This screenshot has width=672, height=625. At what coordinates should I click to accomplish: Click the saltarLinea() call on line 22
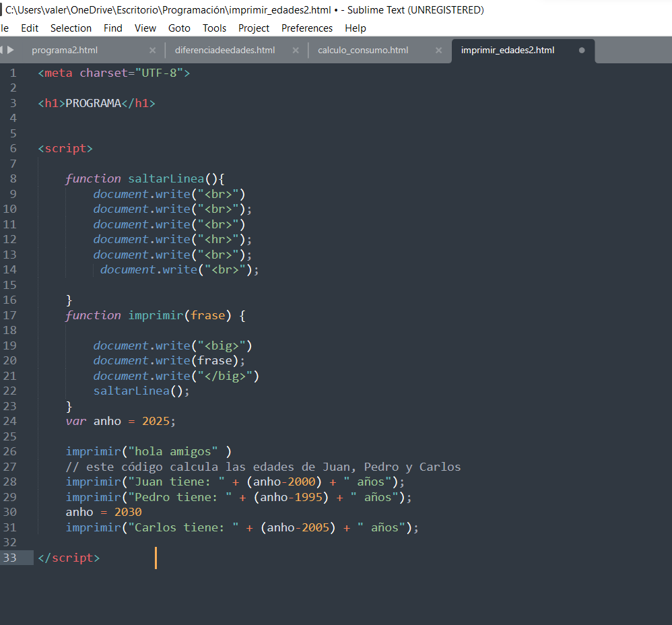141,391
